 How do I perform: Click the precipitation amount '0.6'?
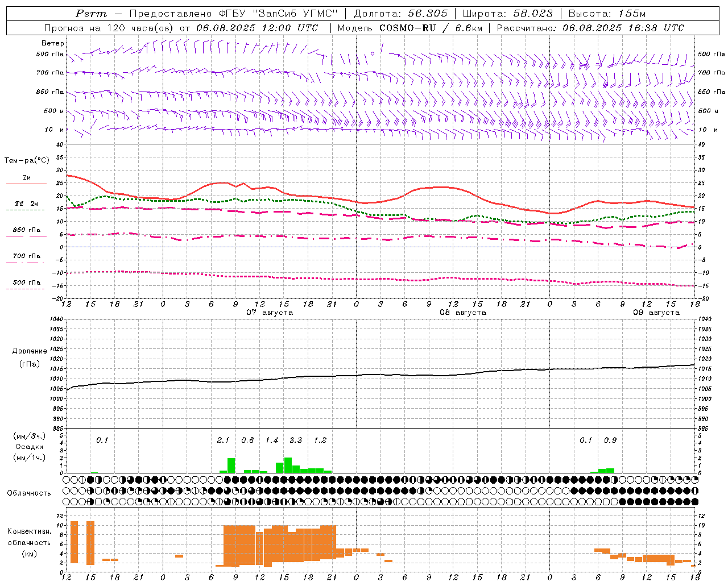click(247, 440)
